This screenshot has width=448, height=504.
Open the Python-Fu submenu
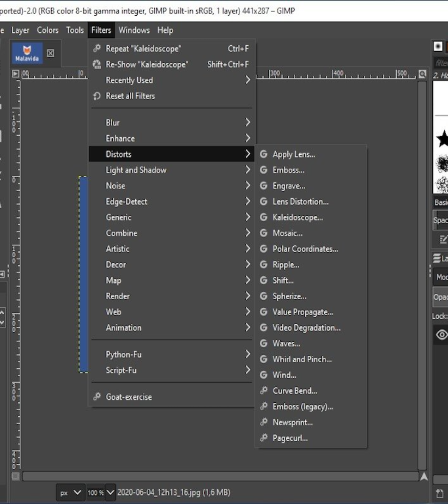pyautogui.click(x=172, y=354)
